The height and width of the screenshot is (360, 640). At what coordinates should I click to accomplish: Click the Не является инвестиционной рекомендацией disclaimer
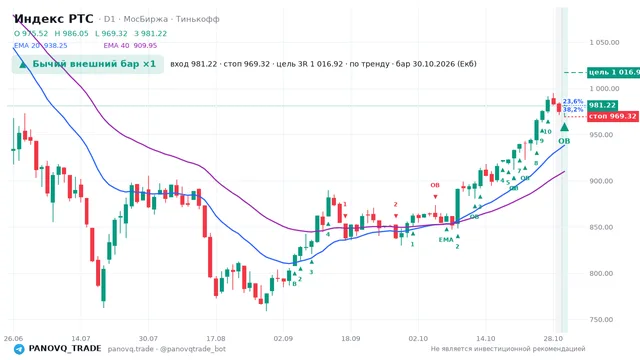click(508, 349)
